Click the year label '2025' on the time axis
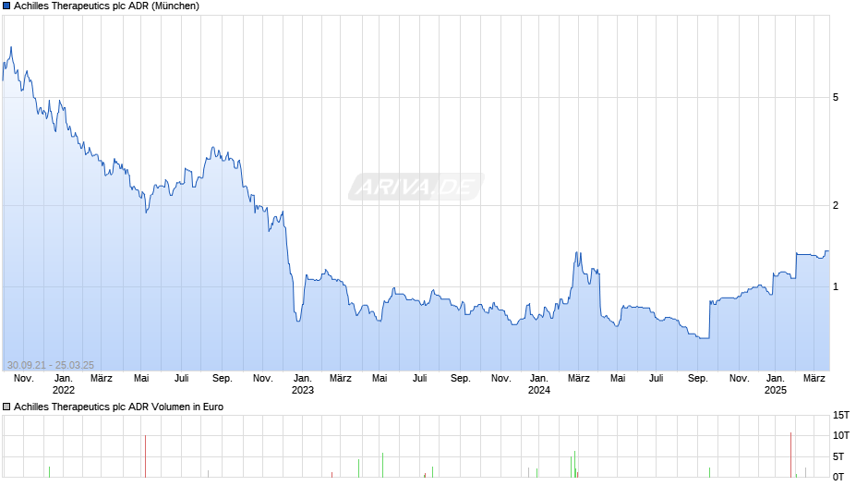868x486 pixels. (776, 390)
